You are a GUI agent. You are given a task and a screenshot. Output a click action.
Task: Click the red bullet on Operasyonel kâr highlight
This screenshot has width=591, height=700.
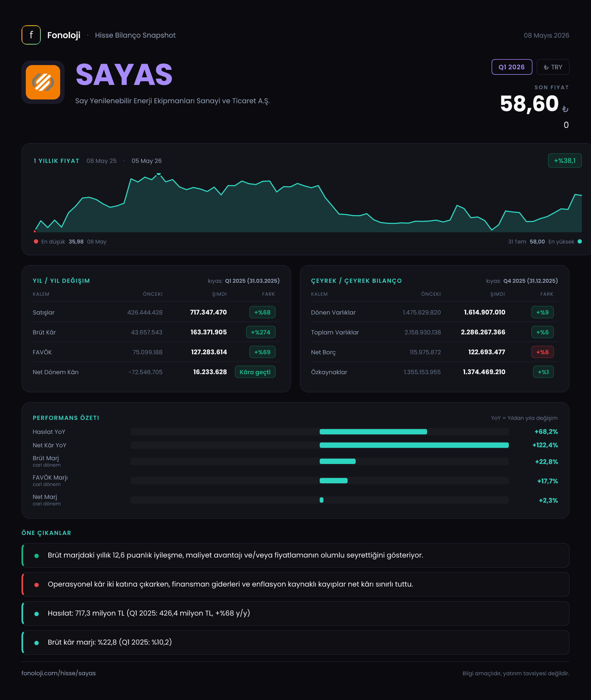coord(37,585)
